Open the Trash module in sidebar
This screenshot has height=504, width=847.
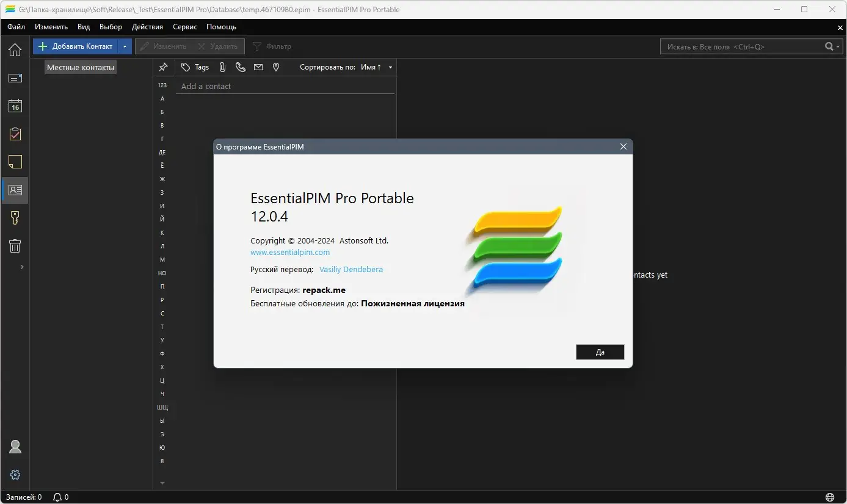coord(15,246)
